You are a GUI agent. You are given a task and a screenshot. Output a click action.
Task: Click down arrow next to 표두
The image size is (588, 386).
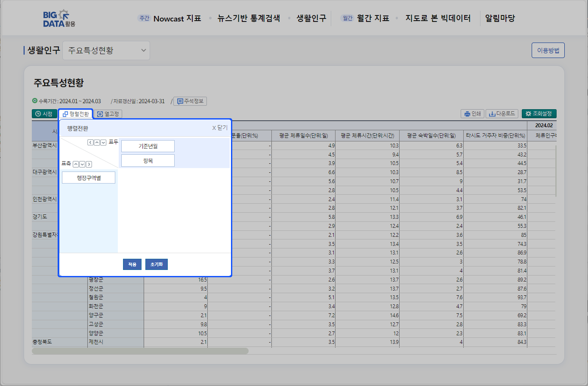point(103,142)
